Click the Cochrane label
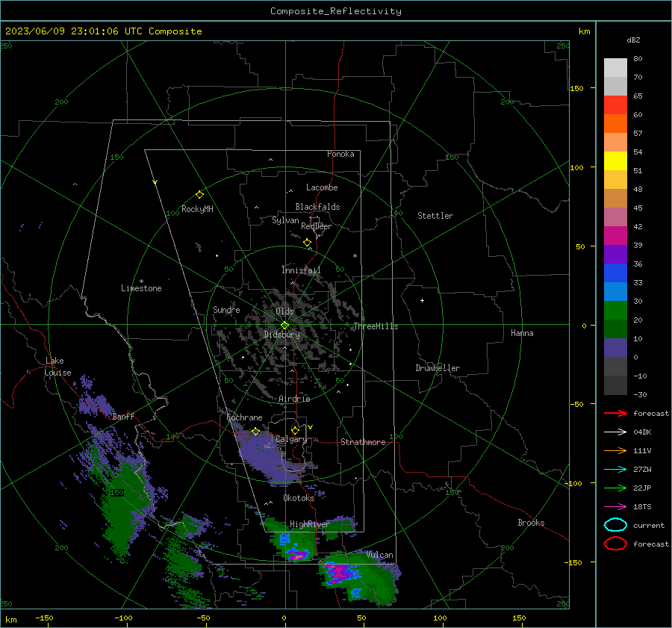672x628 pixels. pyautogui.click(x=244, y=417)
